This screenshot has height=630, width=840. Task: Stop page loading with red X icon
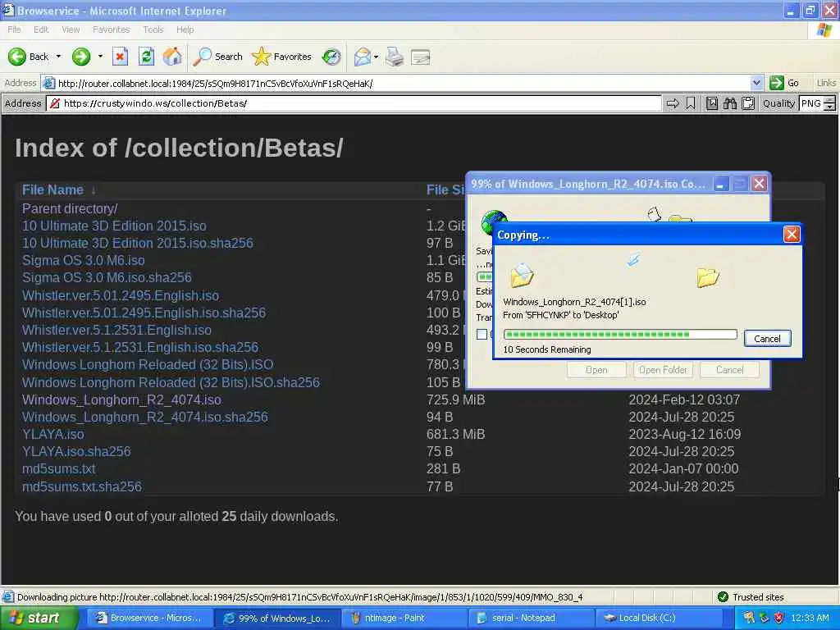120,57
